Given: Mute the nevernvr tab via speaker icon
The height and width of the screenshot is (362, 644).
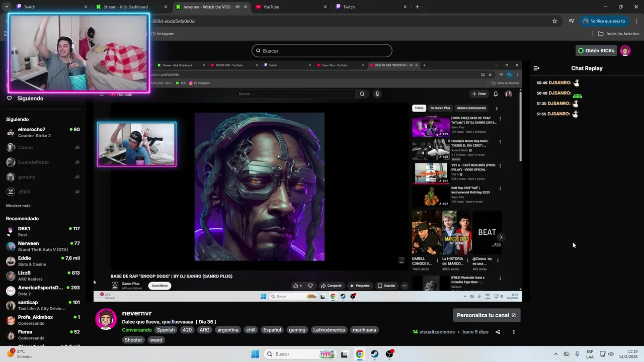Looking at the screenshot, I should [237, 7].
